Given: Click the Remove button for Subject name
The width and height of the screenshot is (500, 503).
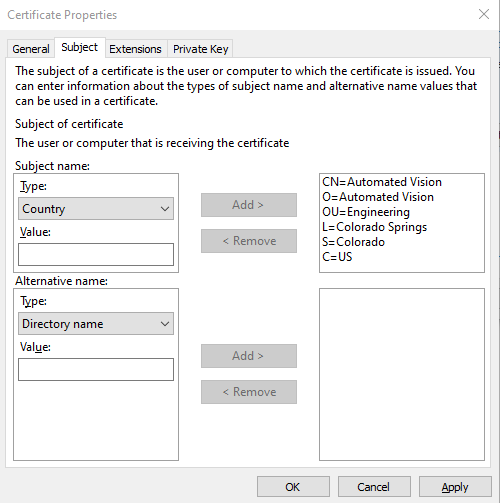Looking at the screenshot, I should click(249, 241).
